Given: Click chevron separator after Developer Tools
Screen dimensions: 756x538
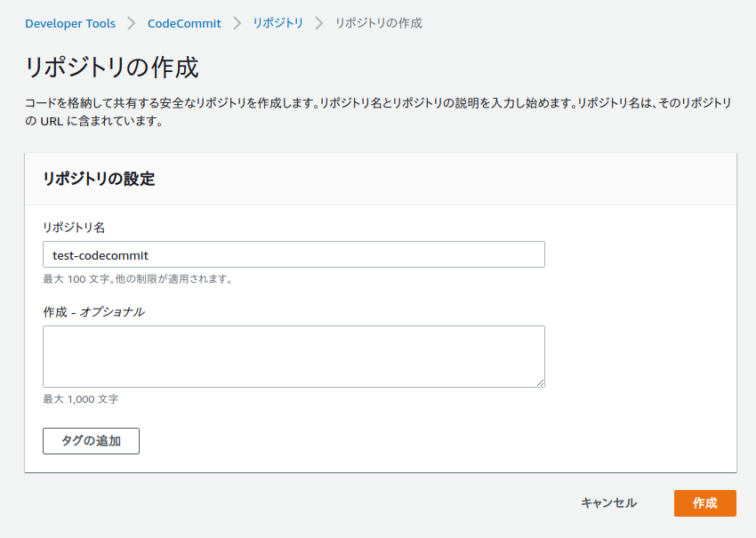Looking at the screenshot, I should [131, 23].
